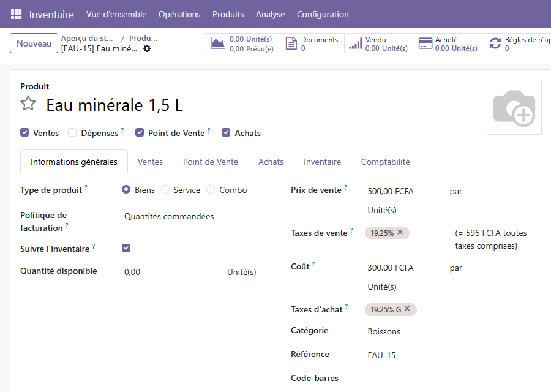Image resolution: width=551 pixels, height=392 pixels.
Task: Go back via Aperçu du st... breadcrumb
Action: [x=87, y=38]
